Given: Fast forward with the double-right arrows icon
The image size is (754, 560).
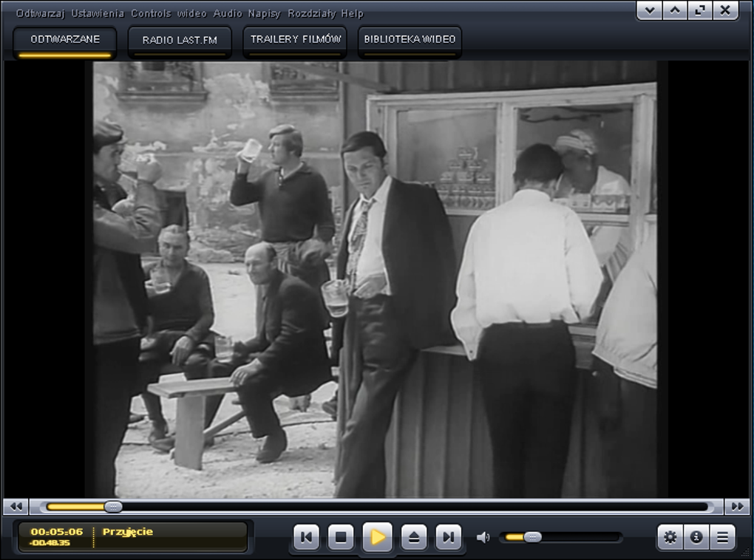Looking at the screenshot, I should [737, 507].
